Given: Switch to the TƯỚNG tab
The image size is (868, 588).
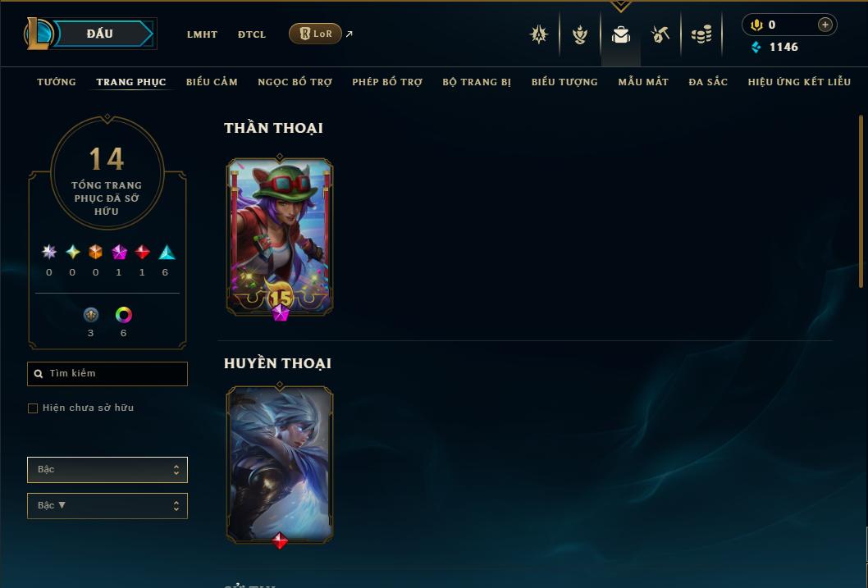Looking at the screenshot, I should click(x=57, y=82).
